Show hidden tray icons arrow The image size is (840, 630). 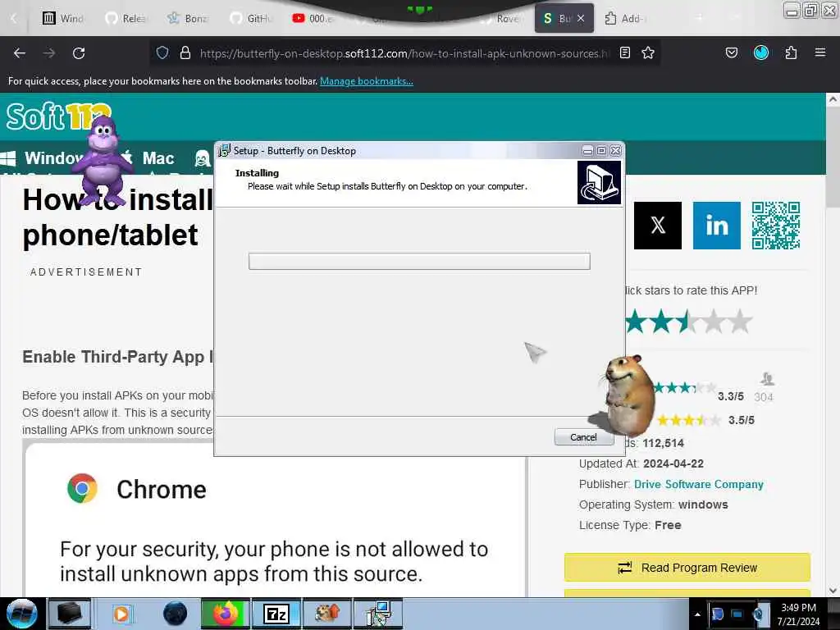coord(697,614)
